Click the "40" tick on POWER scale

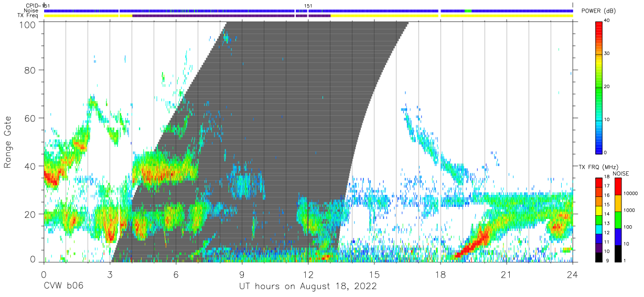pos(608,21)
